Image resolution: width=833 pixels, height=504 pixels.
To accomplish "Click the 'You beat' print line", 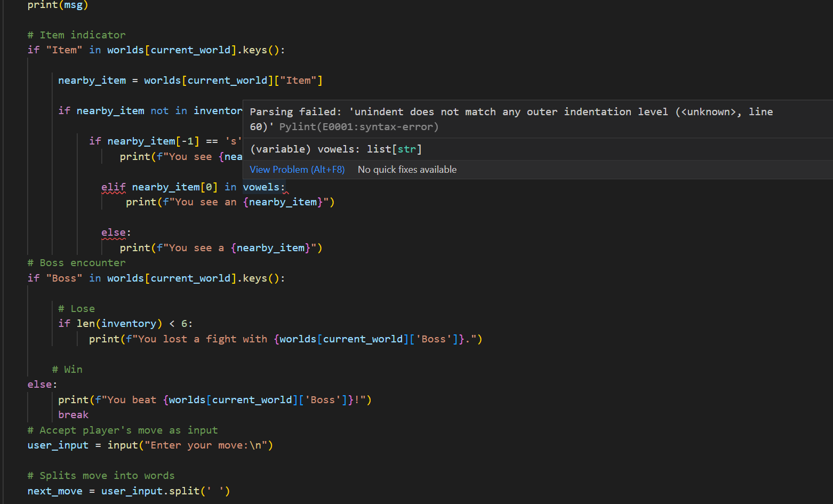I will point(215,400).
